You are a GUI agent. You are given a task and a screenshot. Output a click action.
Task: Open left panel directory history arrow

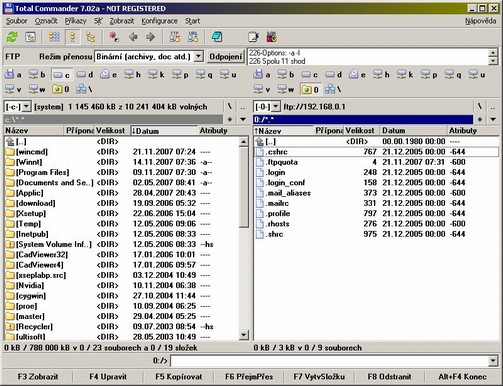(243, 119)
